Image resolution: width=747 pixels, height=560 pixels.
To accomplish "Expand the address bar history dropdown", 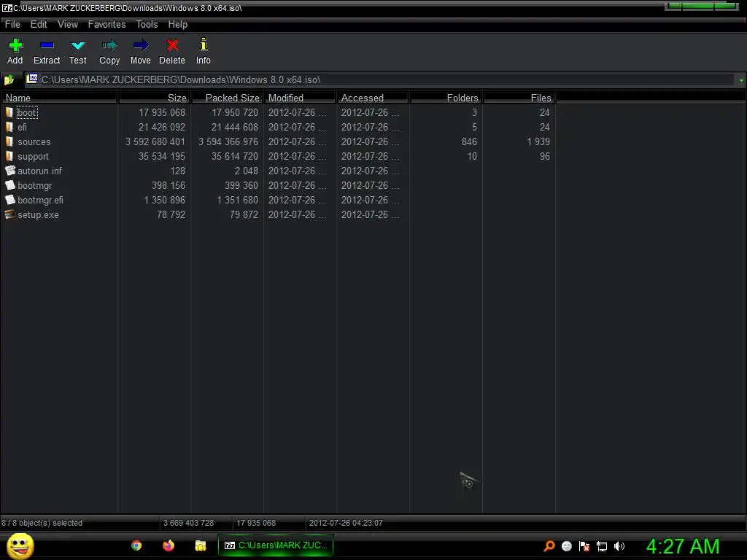I will point(741,80).
